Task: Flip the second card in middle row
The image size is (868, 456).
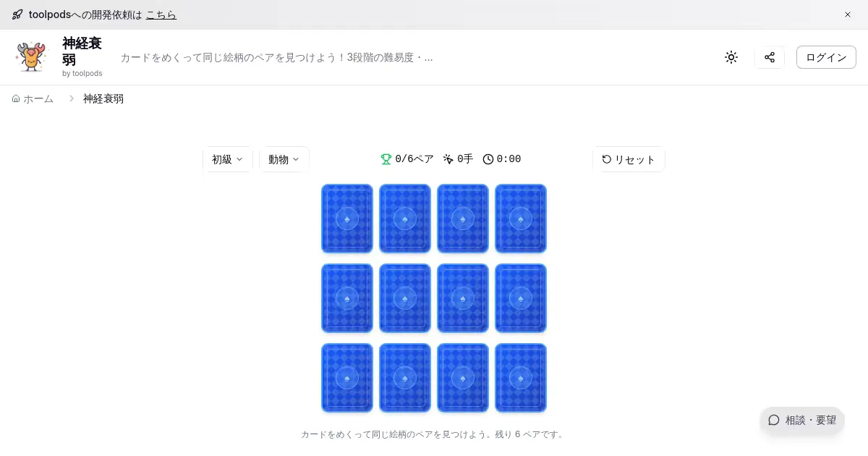Action: coord(405,298)
